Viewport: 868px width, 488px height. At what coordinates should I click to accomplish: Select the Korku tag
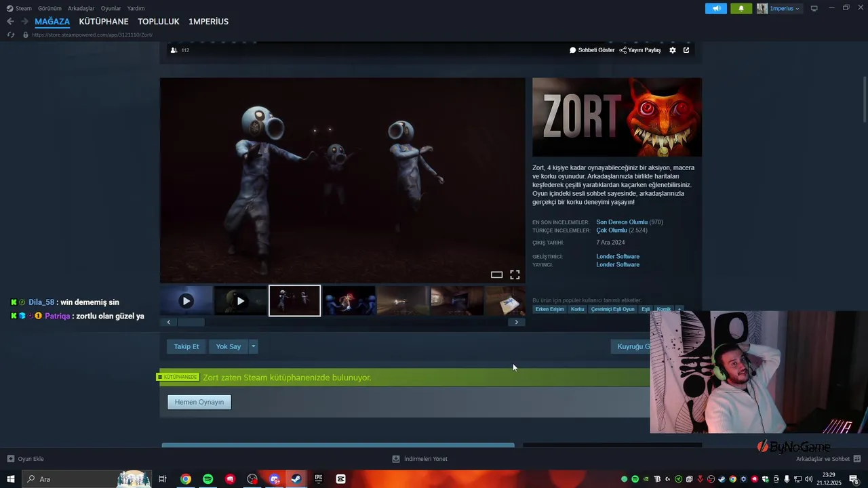coord(577,309)
